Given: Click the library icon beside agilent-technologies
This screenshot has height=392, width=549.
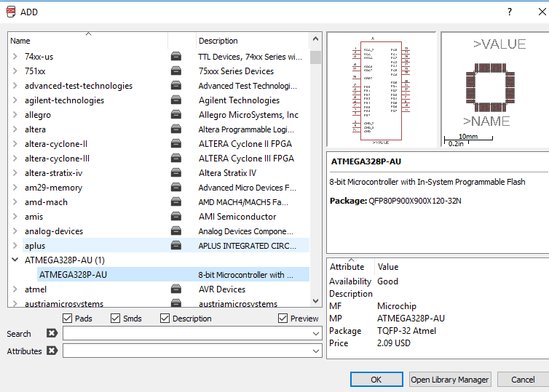Looking at the screenshot, I should [x=175, y=100].
